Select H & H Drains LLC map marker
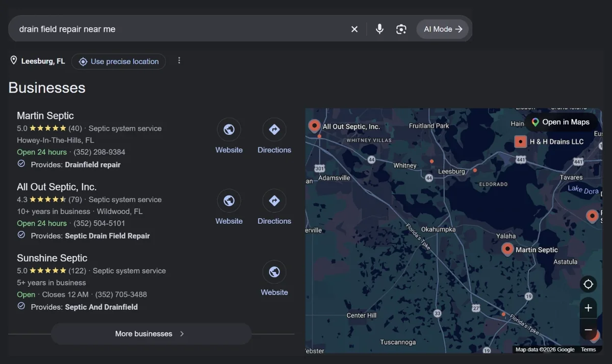 (520, 141)
